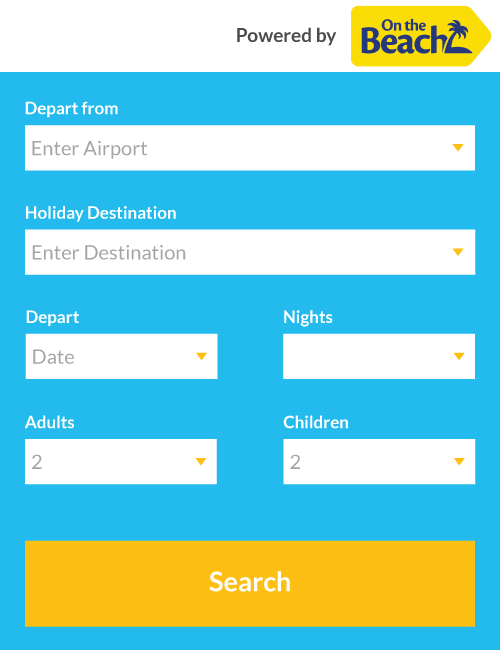Select the Date field under Depart

tap(121, 357)
